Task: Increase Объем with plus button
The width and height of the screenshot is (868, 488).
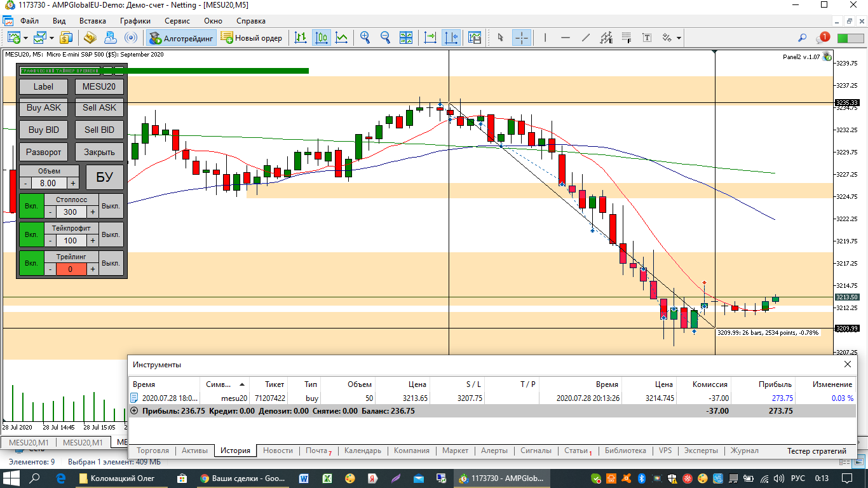Action: (x=73, y=183)
